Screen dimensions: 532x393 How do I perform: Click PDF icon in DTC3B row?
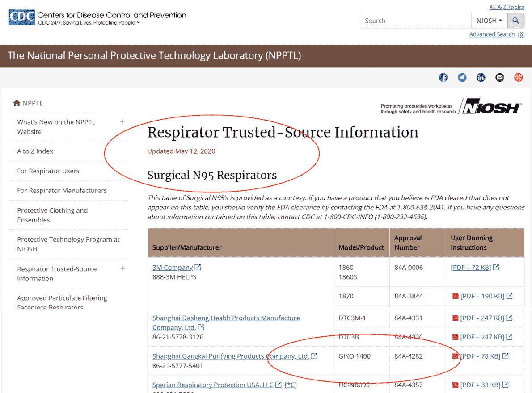pyautogui.click(x=455, y=338)
